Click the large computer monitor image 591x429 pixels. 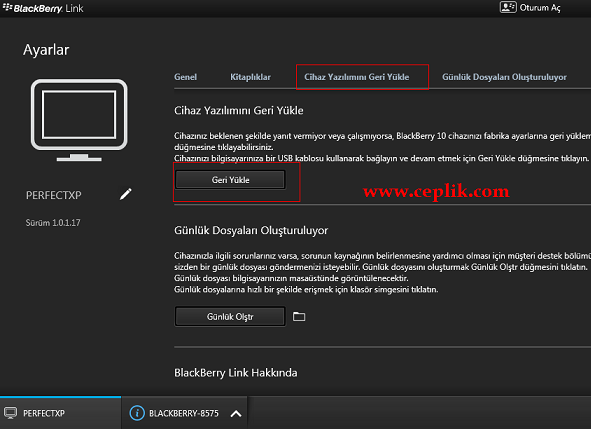pyautogui.click(x=79, y=120)
